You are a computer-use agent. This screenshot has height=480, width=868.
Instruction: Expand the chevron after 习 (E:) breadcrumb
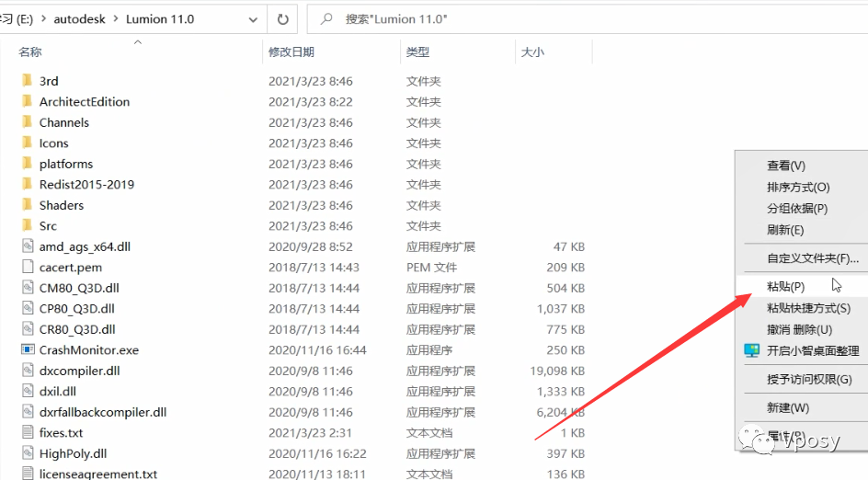point(43,18)
